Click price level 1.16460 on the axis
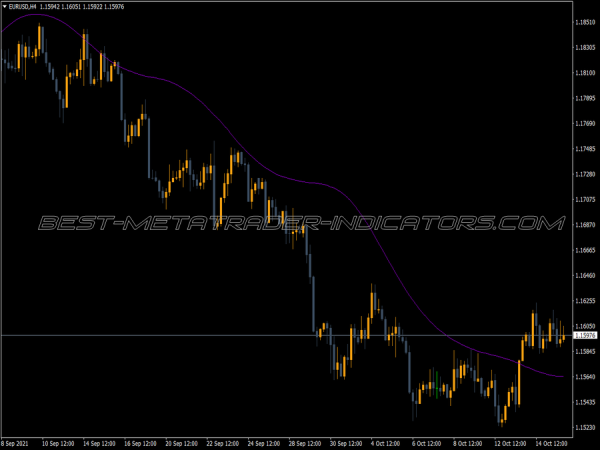Image resolution: width=600 pixels, height=450 pixels. (585, 276)
